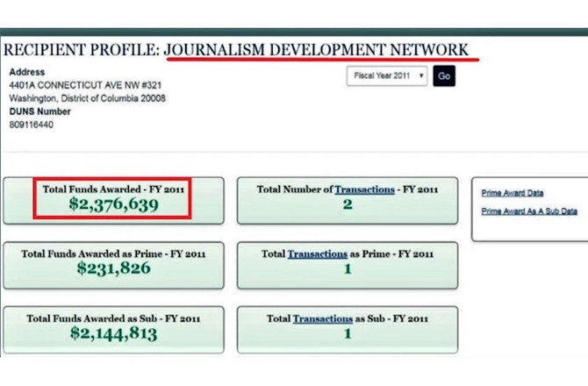Screen dimensions: 588x386
Task: Click the Address label
Action: [x=27, y=72]
